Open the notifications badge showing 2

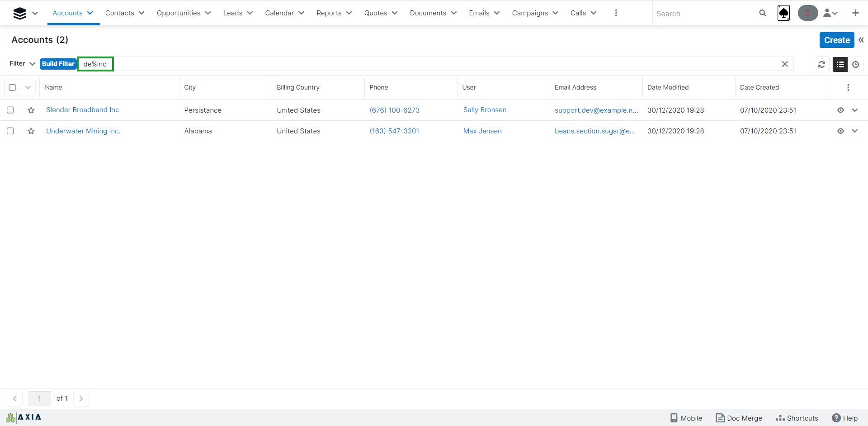[808, 13]
